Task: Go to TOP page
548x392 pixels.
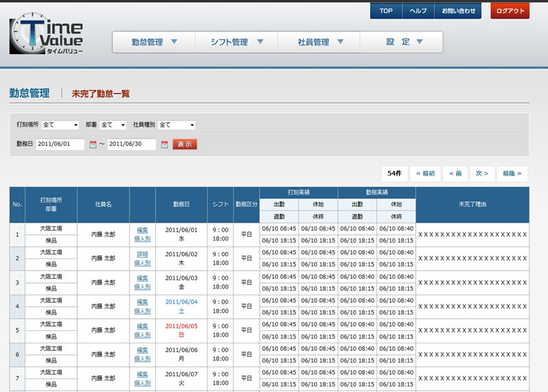Action: tap(386, 11)
